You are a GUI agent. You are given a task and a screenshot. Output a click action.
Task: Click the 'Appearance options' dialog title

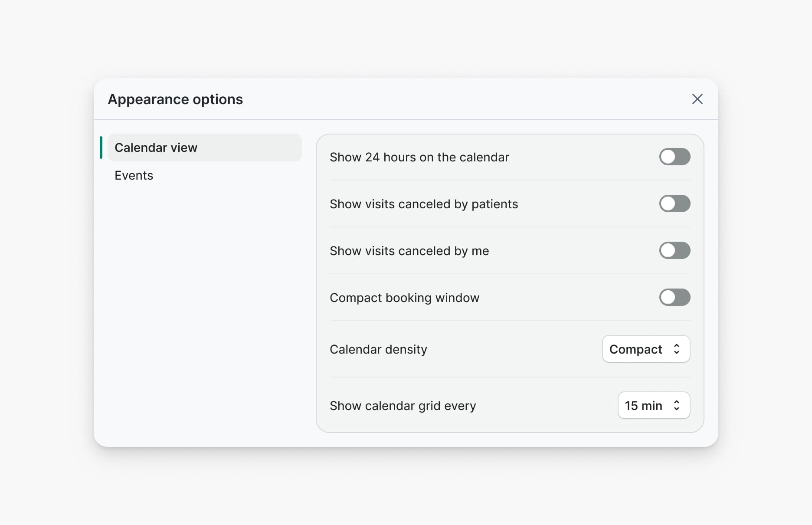coord(175,99)
